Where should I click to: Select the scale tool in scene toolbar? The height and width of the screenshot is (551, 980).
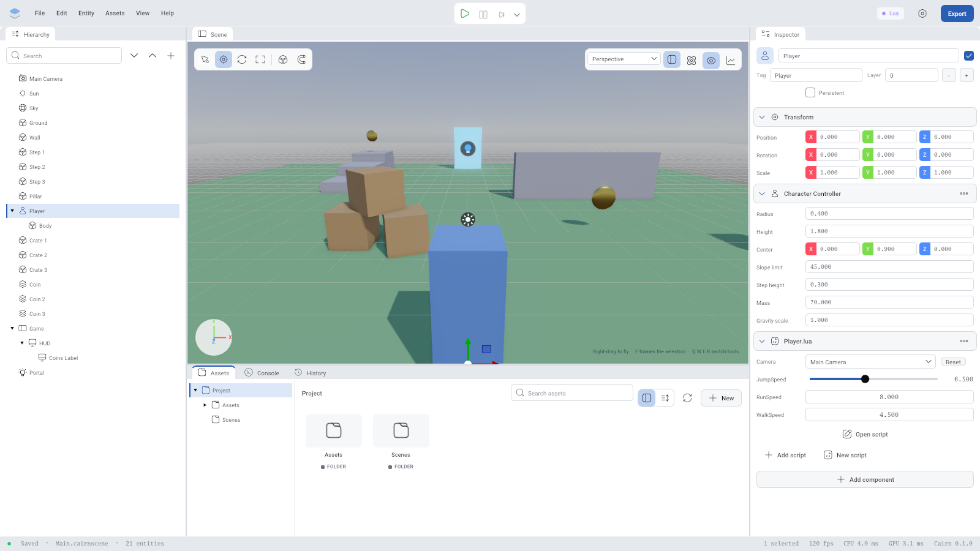(260, 59)
